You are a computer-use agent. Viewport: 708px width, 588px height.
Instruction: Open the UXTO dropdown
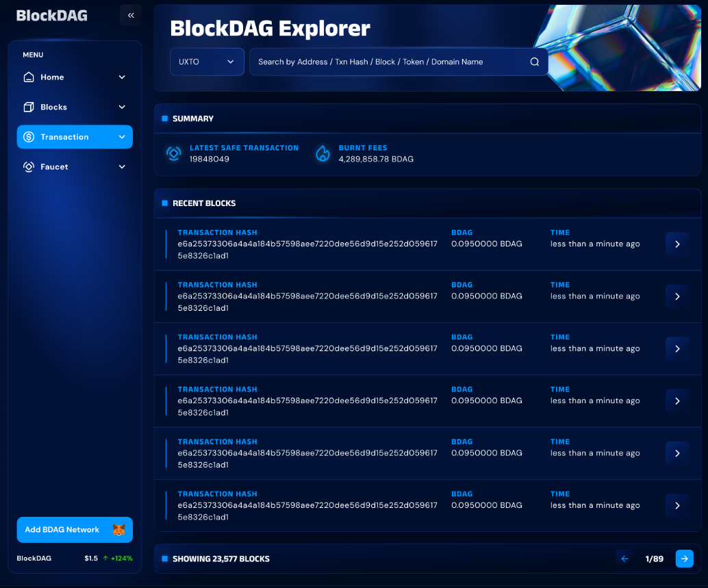pyautogui.click(x=207, y=62)
